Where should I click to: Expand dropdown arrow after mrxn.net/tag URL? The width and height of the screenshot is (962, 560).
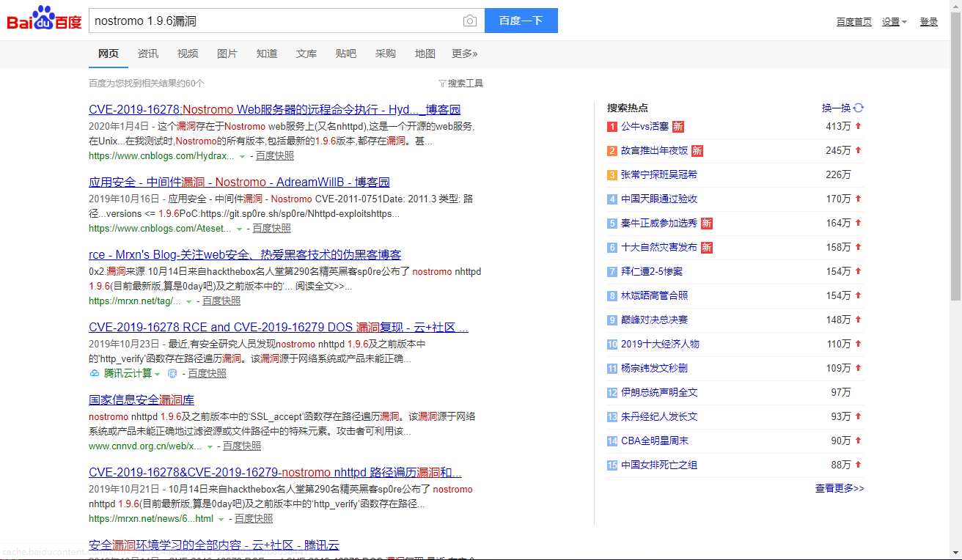[x=188, y=301]
